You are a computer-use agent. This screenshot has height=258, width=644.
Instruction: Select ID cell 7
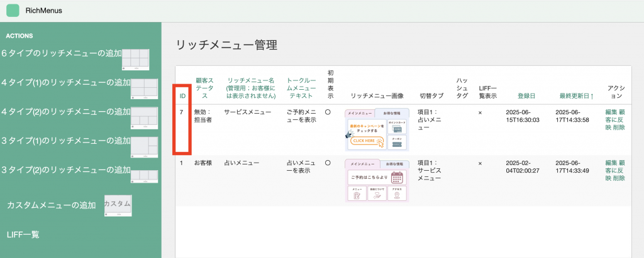182,112
